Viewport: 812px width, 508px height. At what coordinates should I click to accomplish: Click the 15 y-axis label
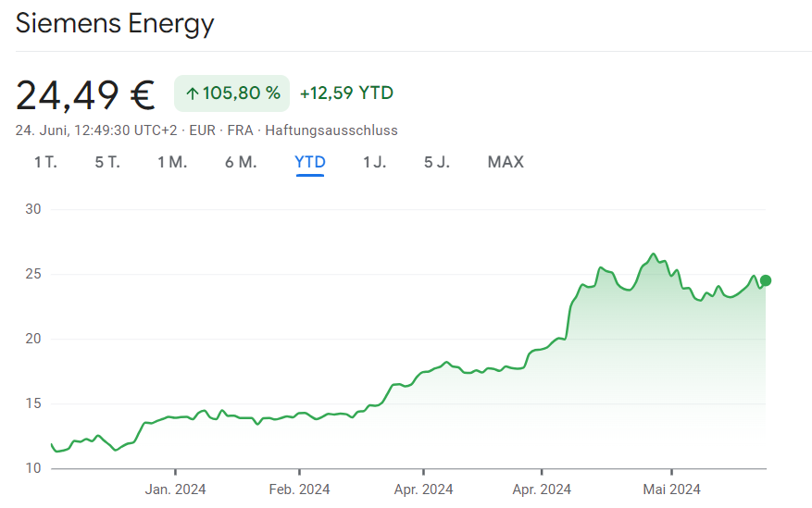coord(33,403)
